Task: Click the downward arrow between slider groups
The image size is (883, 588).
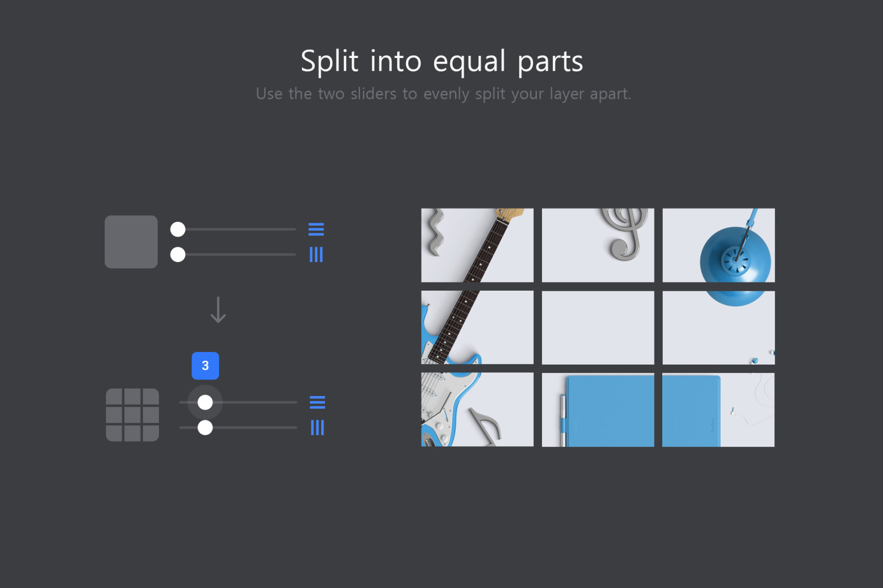Action: point(218,310)
